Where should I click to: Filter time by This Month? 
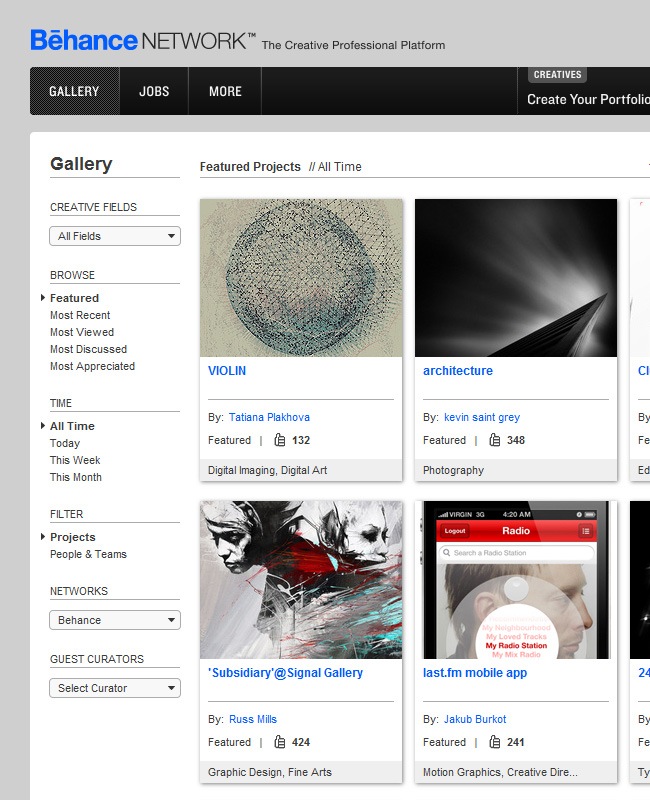pos(76,477)
